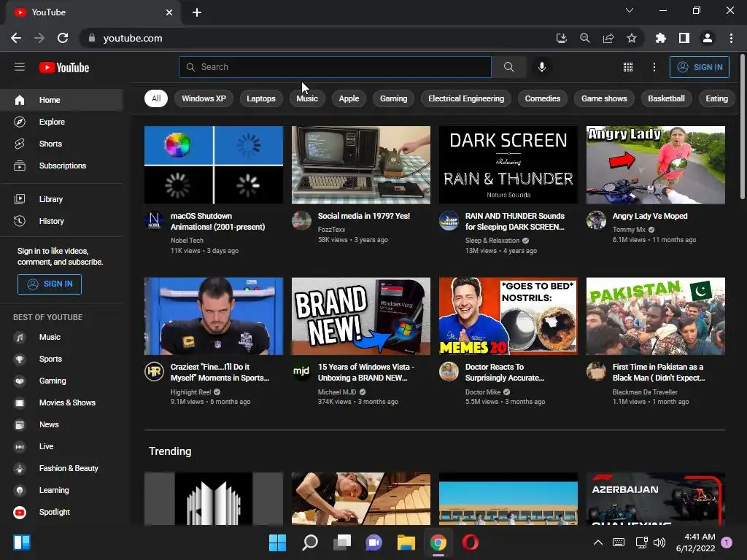Open Music under Best of YouTube
Image resolution: width=747 pixels, height=560 pixels.
tap(61, 337)
